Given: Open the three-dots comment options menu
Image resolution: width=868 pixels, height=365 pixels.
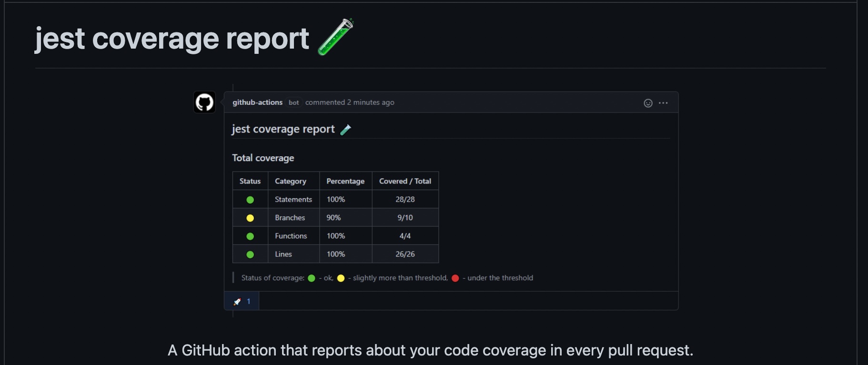Looking at the screenshot, I should coord(663,103).
